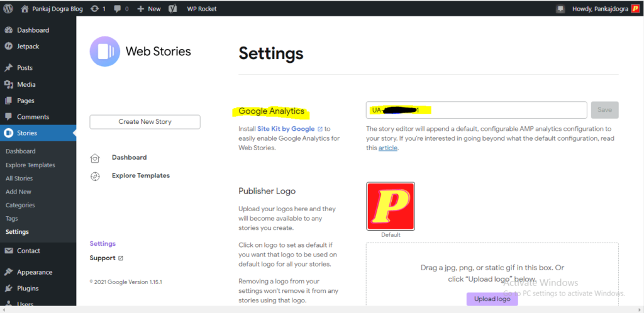Select the default publisher logo thumbnail
The width and height of the screenshot is (644, 313).
point(391,206)
